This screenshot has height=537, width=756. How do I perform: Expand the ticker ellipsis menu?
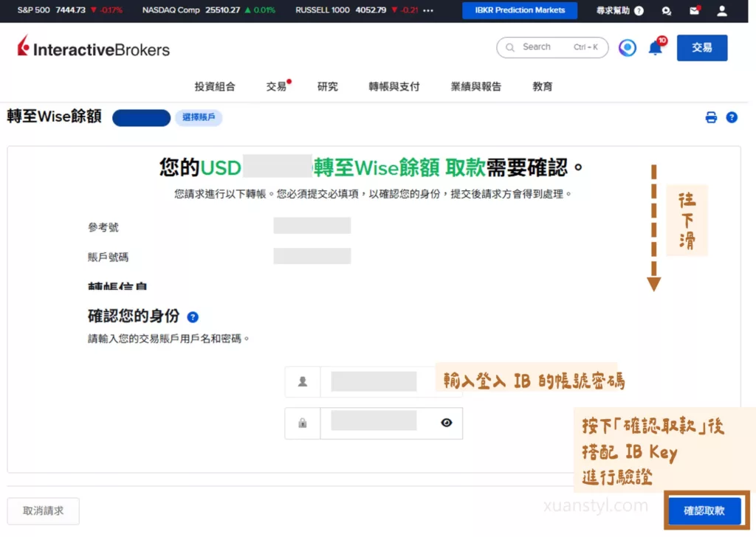click(428, 10)
